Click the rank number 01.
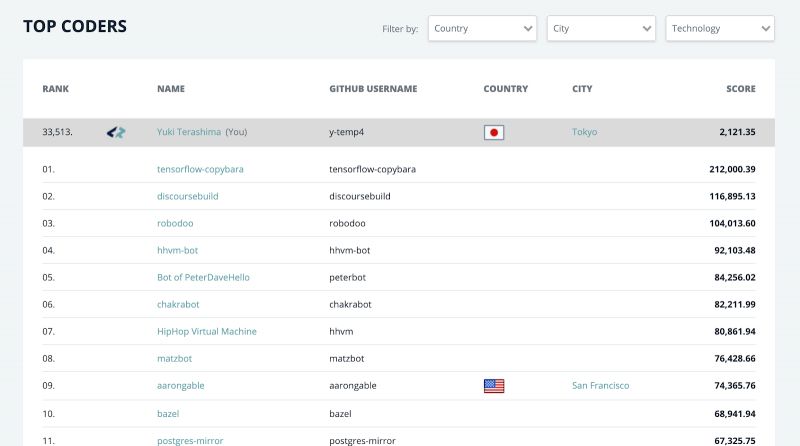The height and width of the screenshot is (446, 800). click(x=48, y=169)
